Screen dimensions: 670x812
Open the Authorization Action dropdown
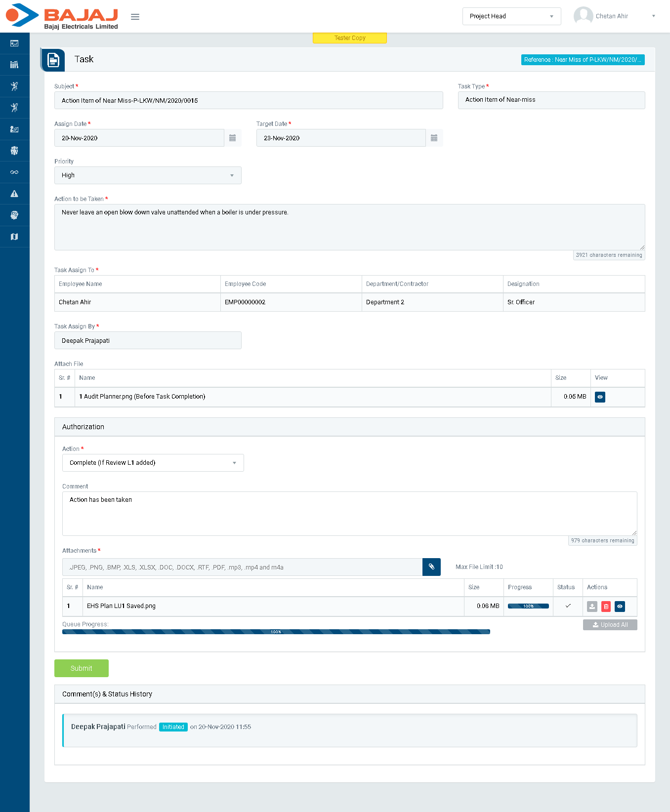[x=153, y=463]
